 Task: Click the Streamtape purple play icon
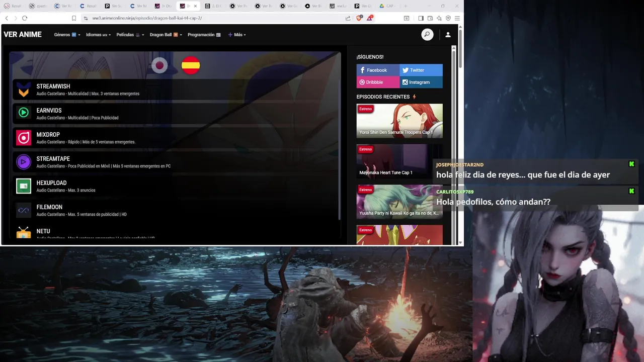tap(24, 161)
